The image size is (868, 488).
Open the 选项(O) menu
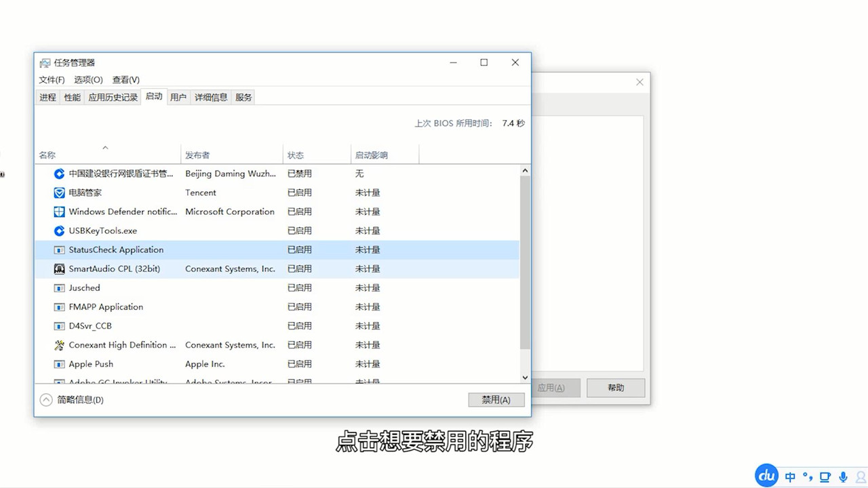pos(88,80)
